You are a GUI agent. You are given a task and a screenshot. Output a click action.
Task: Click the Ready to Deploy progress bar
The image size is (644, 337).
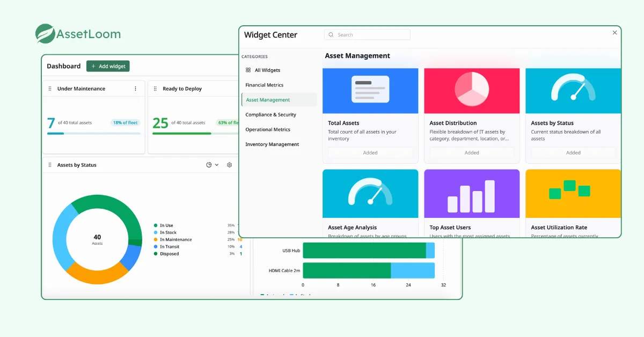[196, 133]
